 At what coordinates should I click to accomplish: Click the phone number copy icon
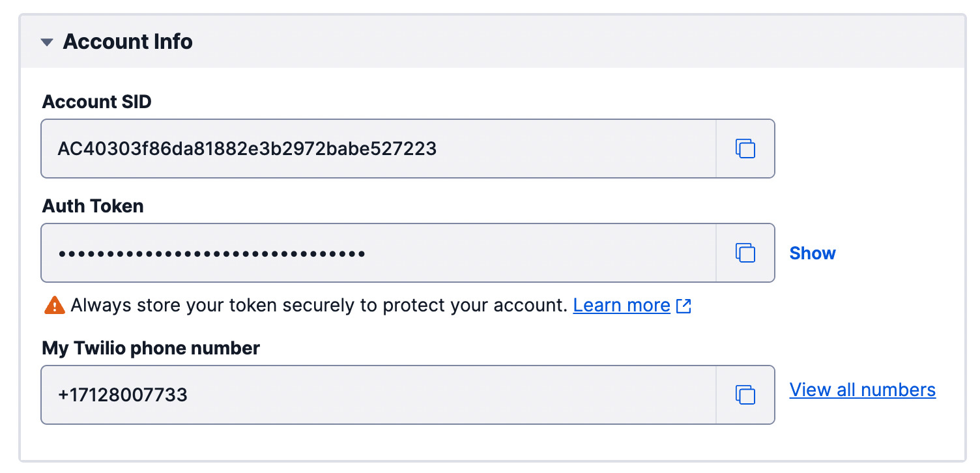pyautogui.click(x=745, y=395)
